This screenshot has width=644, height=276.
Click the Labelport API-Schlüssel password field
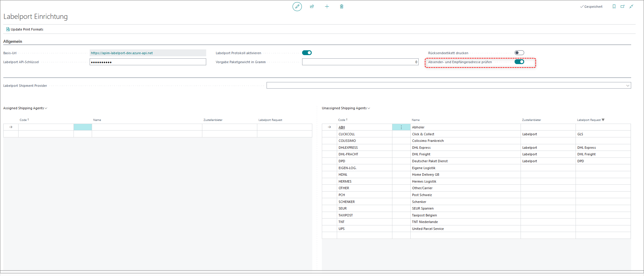[148, 62]
